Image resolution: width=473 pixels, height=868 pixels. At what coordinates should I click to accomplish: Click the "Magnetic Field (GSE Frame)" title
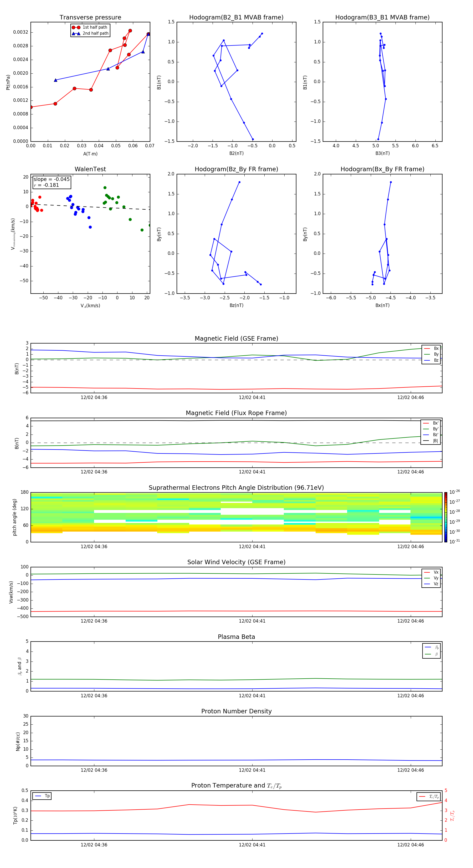(236, 339)
